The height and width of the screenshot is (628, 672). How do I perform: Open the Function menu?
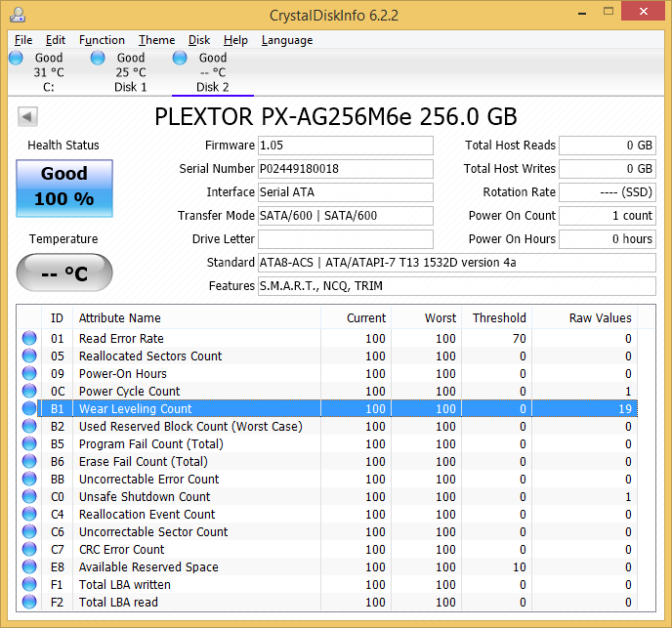click(x=102, y=40)
